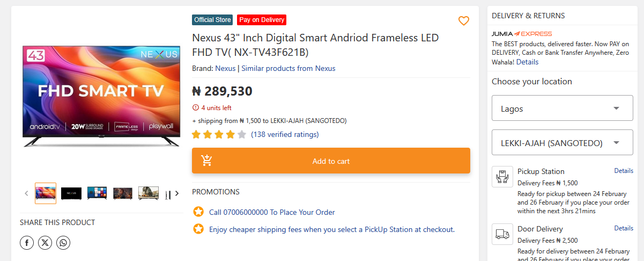Click the Door Delivery truck icon
Image resolution: width=644 pixels, height=261 pixels.
(x=502, y=234)
